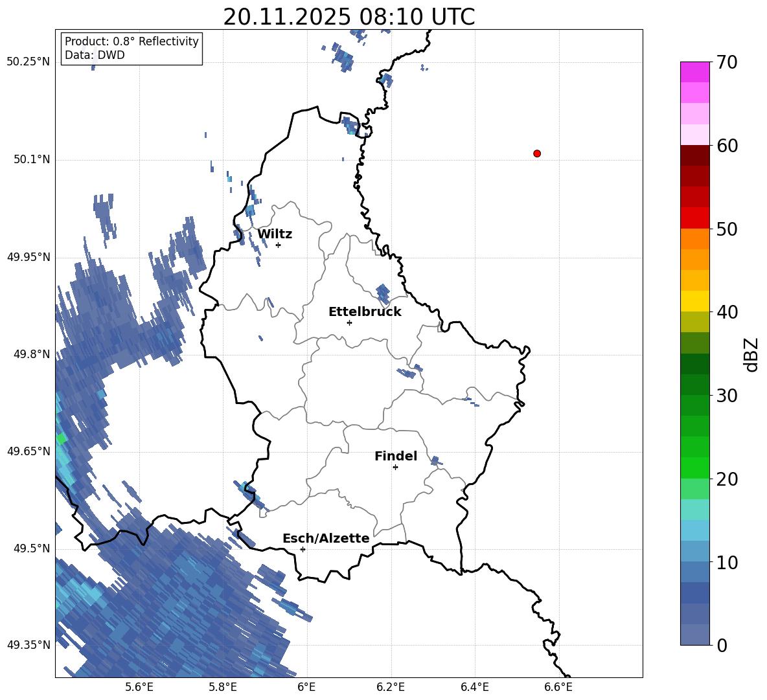Click the 50.25°N latitude label
767x700 pixels.
point(29,62)
